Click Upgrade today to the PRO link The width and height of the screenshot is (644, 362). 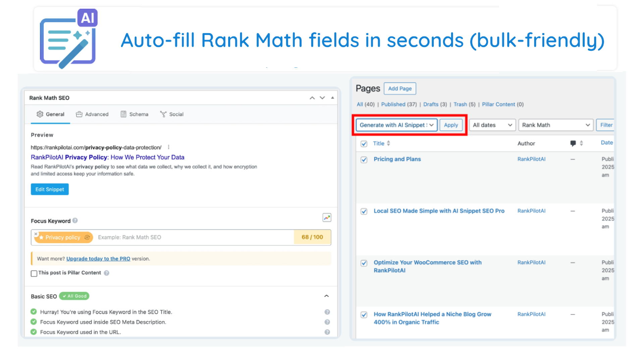98,259
